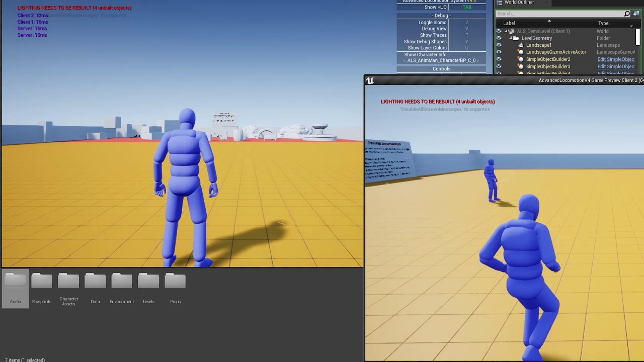Click the actor sphere icon of SimpleObjectBuilder3
644x362 pixels.
pos(521,66)
